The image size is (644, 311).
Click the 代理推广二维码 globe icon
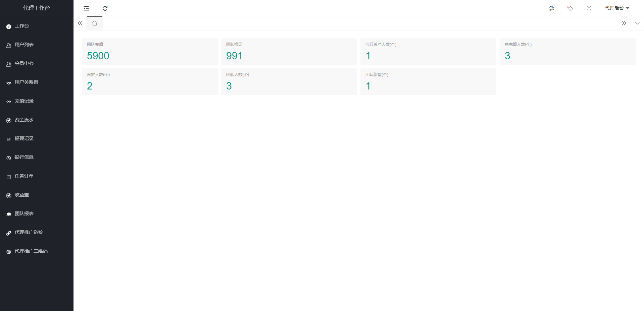[x=9, y=252]
